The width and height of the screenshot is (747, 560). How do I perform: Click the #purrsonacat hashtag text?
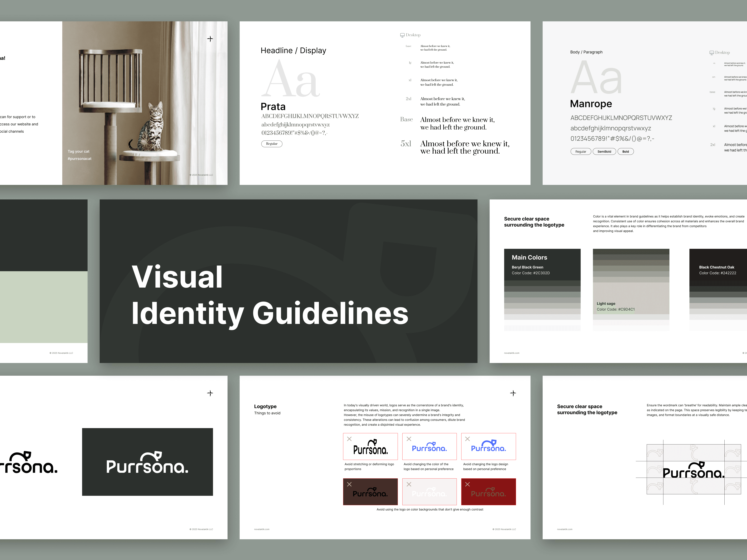pyautogui.click(x=79, y=159)
